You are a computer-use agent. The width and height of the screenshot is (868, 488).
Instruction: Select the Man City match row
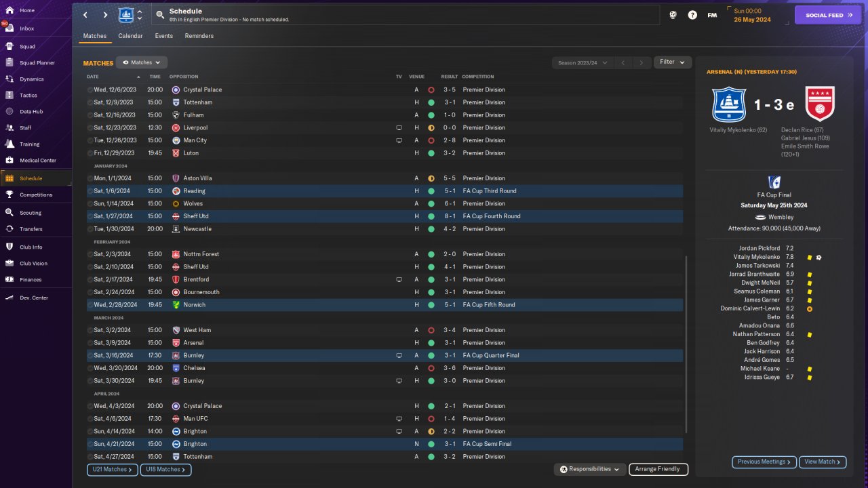point(384,140)
